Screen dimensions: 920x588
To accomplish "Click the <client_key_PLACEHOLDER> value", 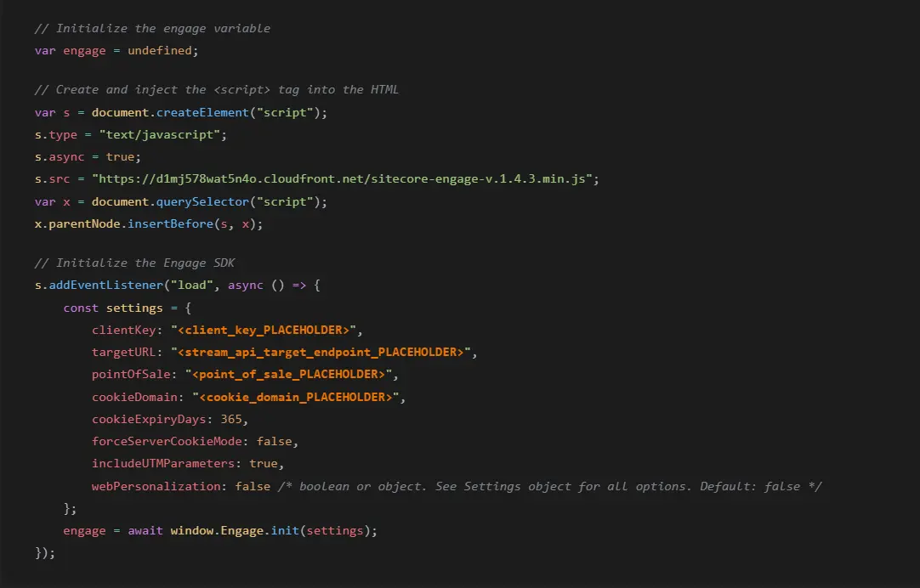I will (x=264, y=330).
